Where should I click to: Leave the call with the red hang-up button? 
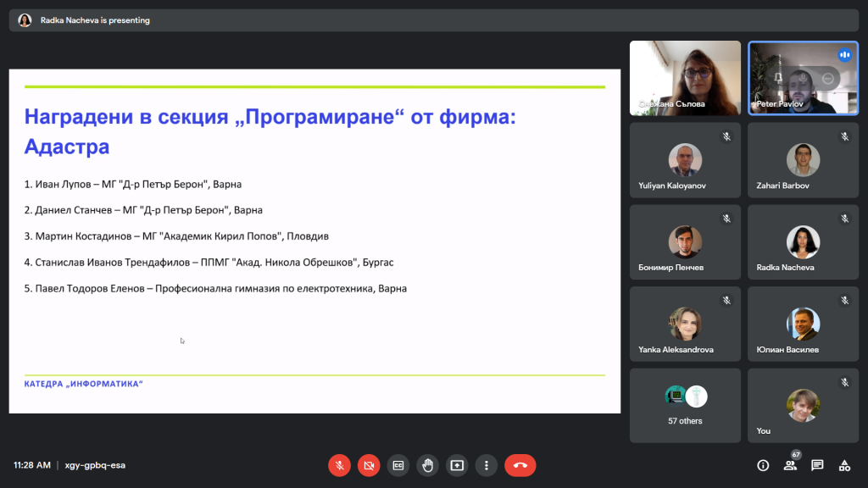pyautogui.click(x=520, y=465)
